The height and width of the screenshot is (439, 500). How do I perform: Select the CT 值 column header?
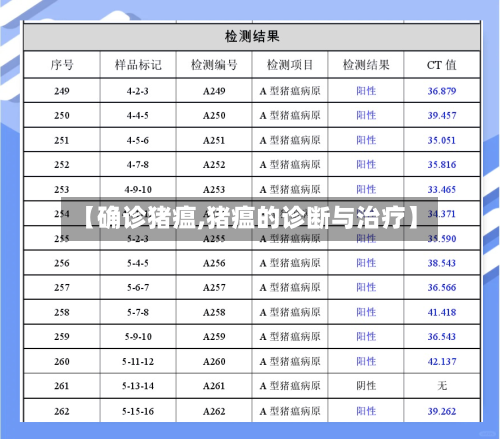point(442,65)
